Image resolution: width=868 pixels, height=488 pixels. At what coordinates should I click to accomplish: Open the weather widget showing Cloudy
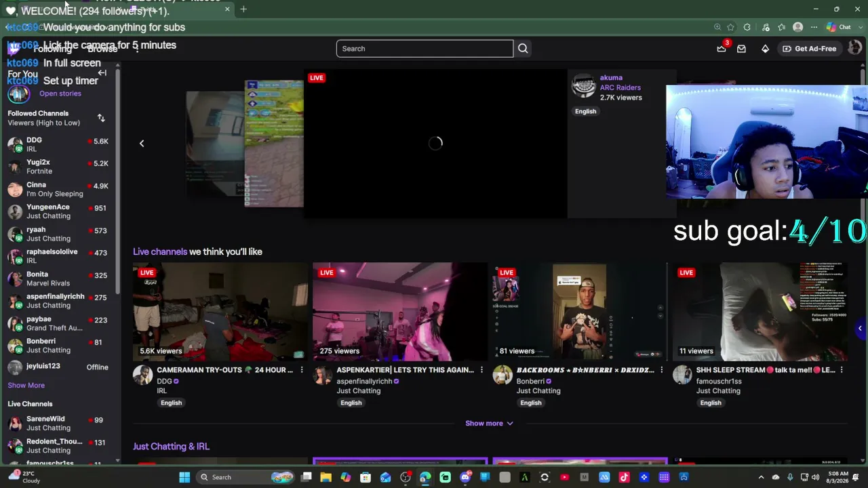[x=23, y=477]
